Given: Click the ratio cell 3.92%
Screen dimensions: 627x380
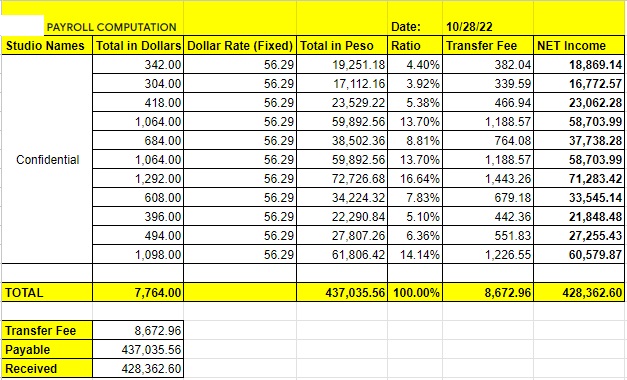Looking at the screenshot, I should (415, 83).
